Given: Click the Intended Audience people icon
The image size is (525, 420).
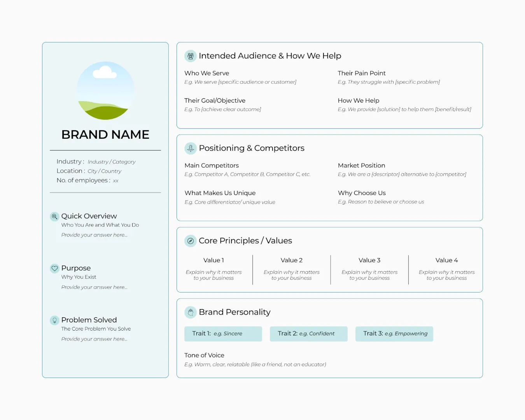Looking at the screenshot, I should pos(191,56).
